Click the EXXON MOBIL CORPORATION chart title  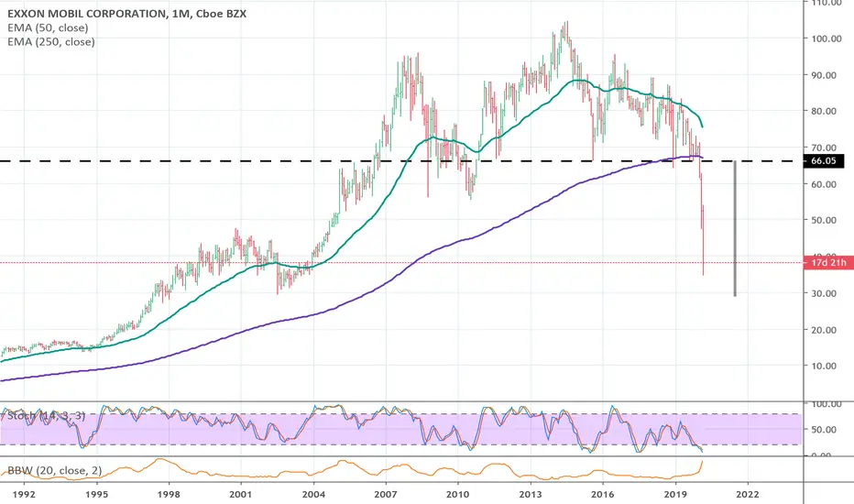coord(126,14)
